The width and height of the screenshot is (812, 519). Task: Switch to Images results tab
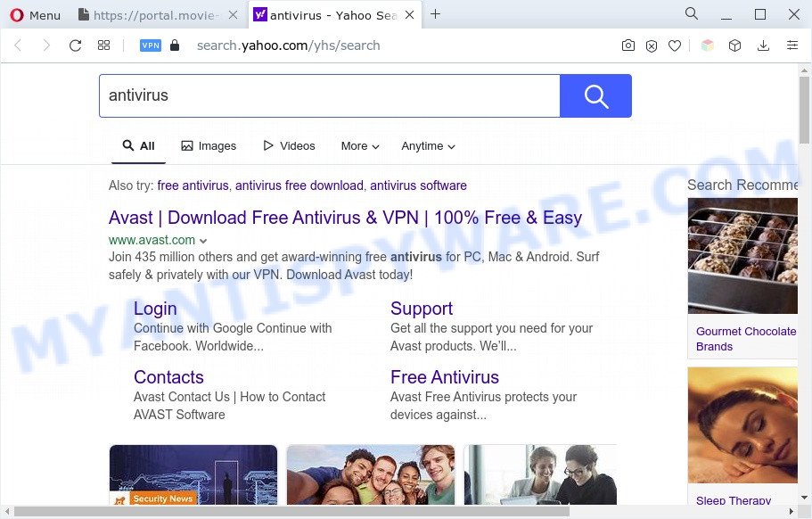(209, 146)
